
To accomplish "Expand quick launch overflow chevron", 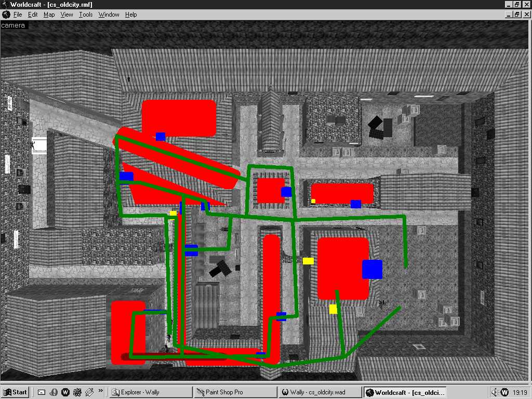I will (100, 391).
